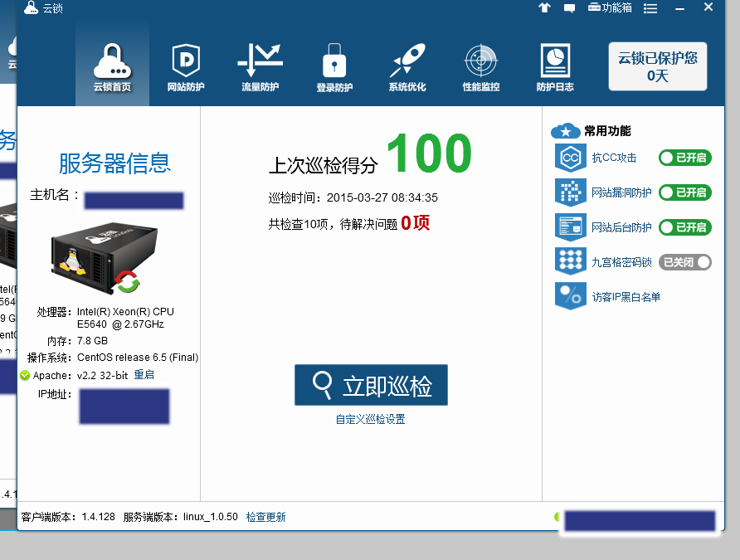Viewport: 740px width, 560px height.
Task: Open the 防护日志 report icon
Action: (x=555, y=66)
